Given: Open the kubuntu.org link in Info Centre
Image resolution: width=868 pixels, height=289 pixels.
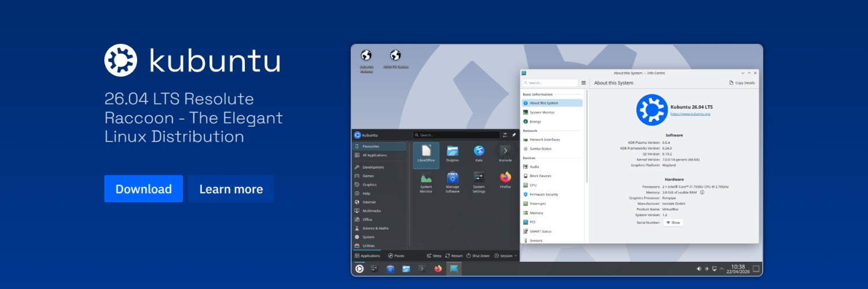Looking at the screenshot, I should coord(690,114).
